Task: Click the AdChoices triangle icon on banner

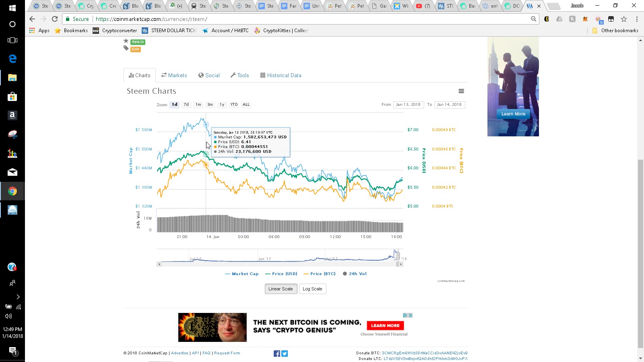Action: pyautogui.click(x=405, y=315)
